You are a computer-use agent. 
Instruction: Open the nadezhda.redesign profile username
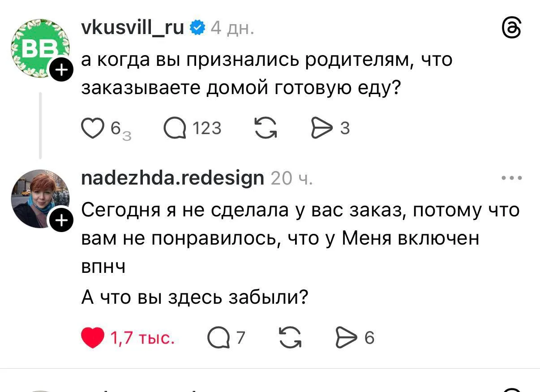(172, 178)
